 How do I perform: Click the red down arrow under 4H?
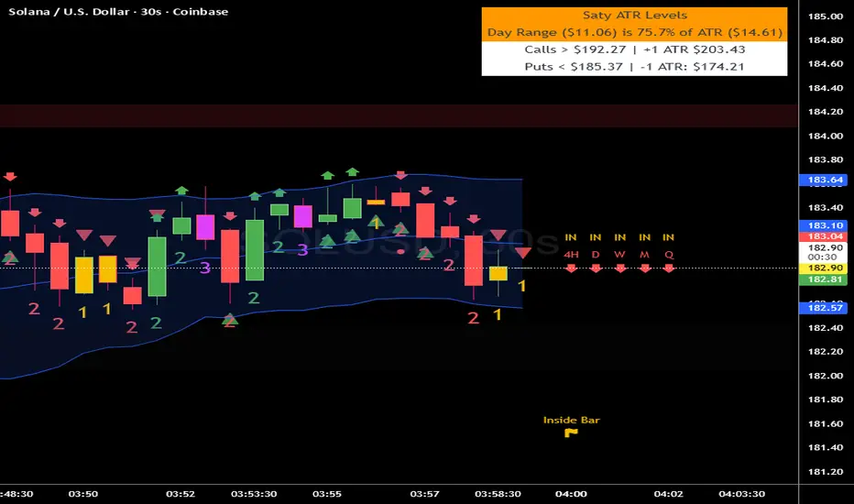coord(571,268)
